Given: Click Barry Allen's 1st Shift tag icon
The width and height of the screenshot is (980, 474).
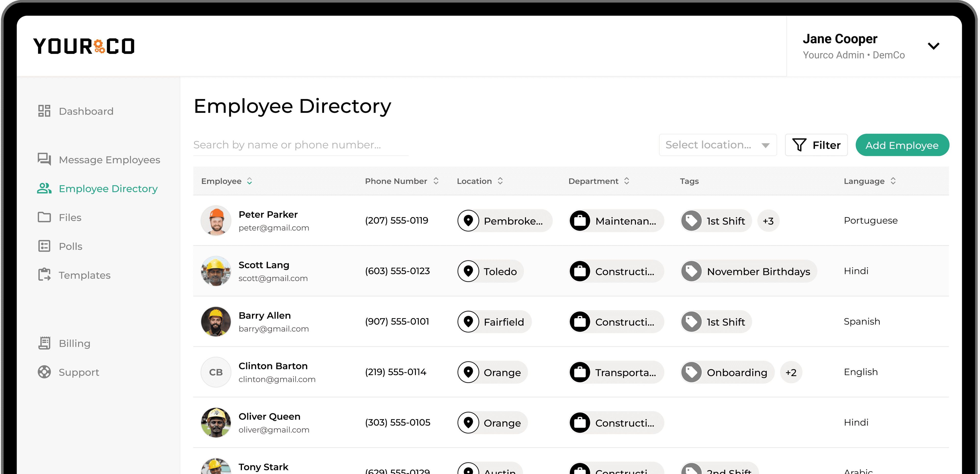Looking at the screenshot, I should pyautogui.click(x=691, y=322).
